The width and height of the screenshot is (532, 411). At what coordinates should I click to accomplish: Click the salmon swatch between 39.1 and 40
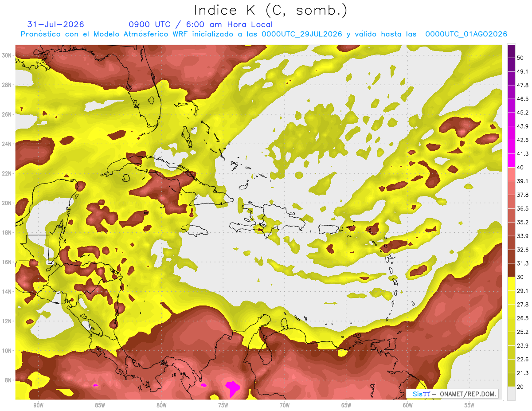[x=511, y=174]
